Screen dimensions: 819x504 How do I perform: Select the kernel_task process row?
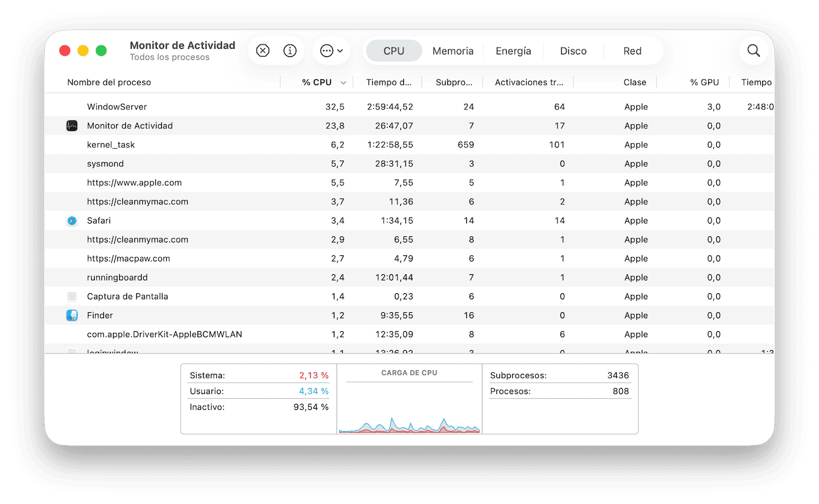[409, 145]
